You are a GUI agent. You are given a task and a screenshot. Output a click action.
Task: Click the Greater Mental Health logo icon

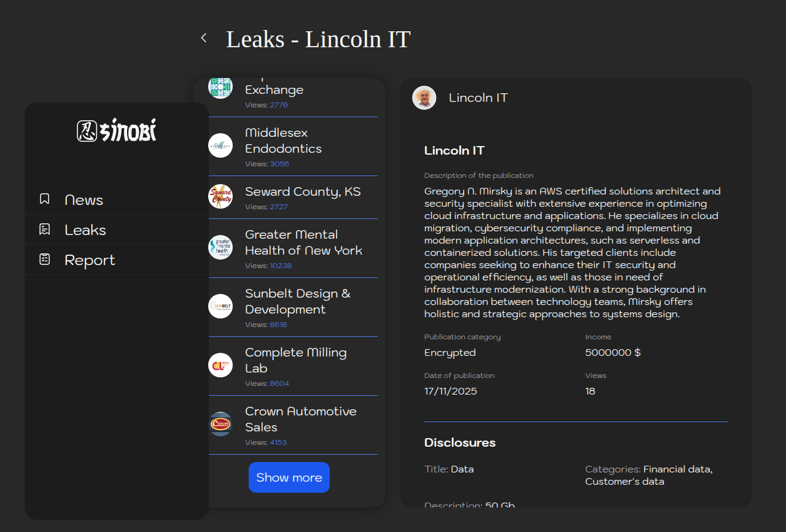pyautogui.click(x=220, y=247)
